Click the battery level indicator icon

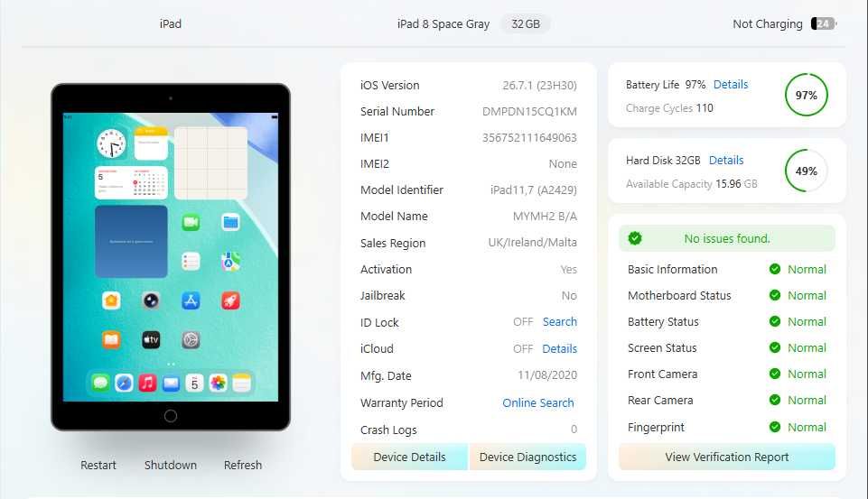pyautogui.click(x=824, y=23)
